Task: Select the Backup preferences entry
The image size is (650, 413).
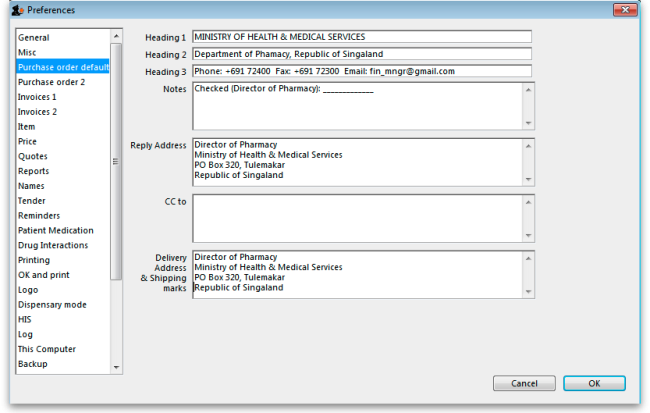Action: [x=33, y=364]
